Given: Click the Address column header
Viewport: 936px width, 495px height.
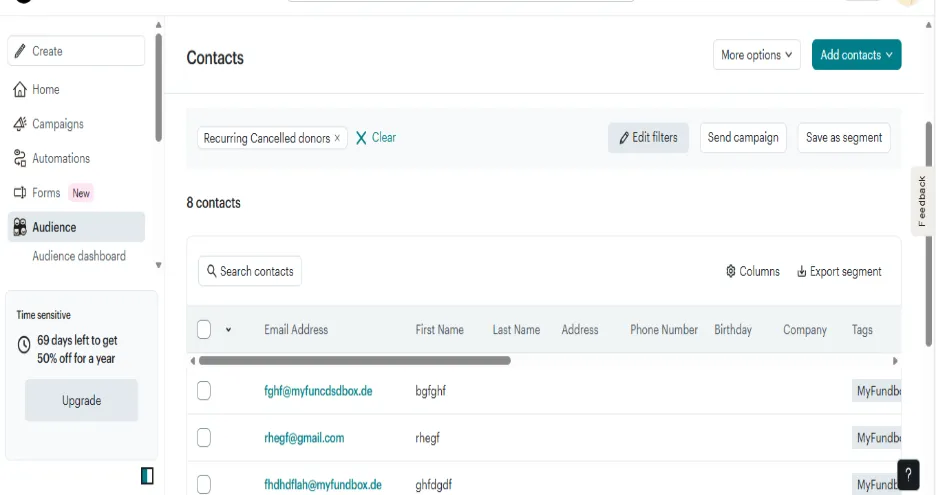Looking at the screenshot, I should 580,330.
